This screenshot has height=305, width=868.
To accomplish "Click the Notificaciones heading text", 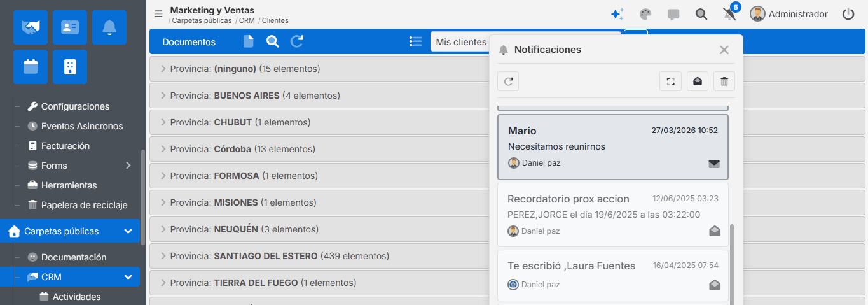I will tap(548, 50).
